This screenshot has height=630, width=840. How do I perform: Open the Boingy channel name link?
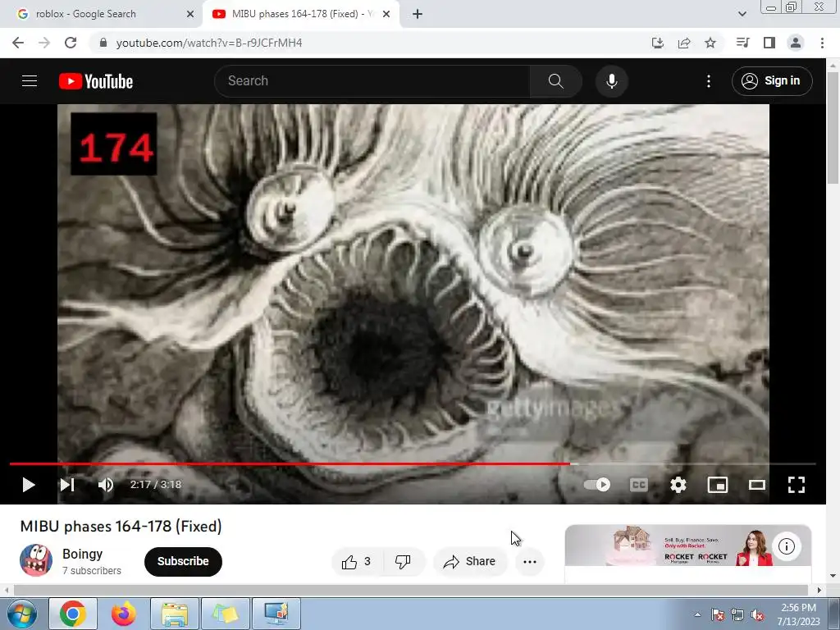click(83, 554)
